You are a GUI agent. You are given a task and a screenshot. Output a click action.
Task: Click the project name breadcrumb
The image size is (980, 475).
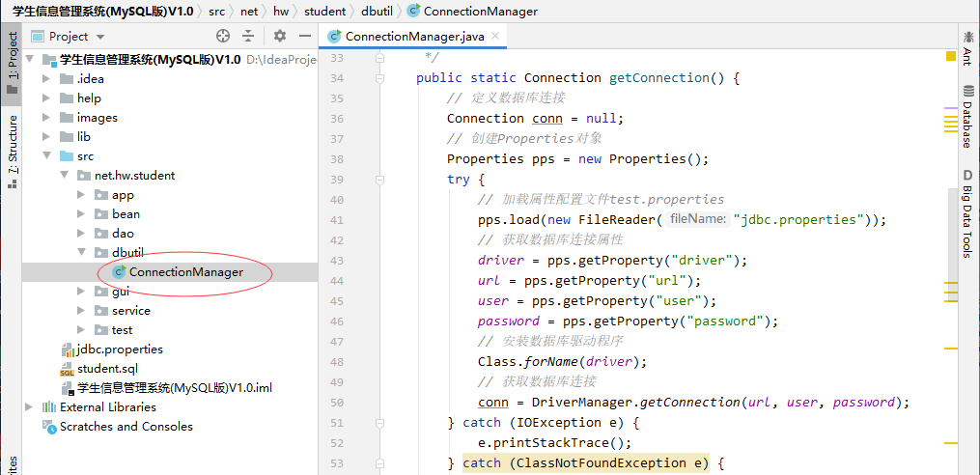point(102,12)
